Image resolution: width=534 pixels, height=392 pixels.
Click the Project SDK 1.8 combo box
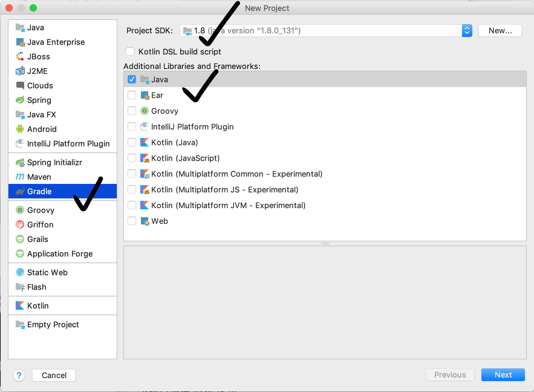tap(326, 31)
